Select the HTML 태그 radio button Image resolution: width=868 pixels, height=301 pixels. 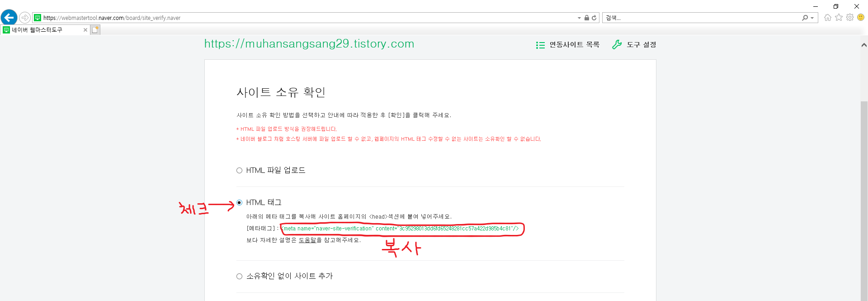[x=239, y=203]
